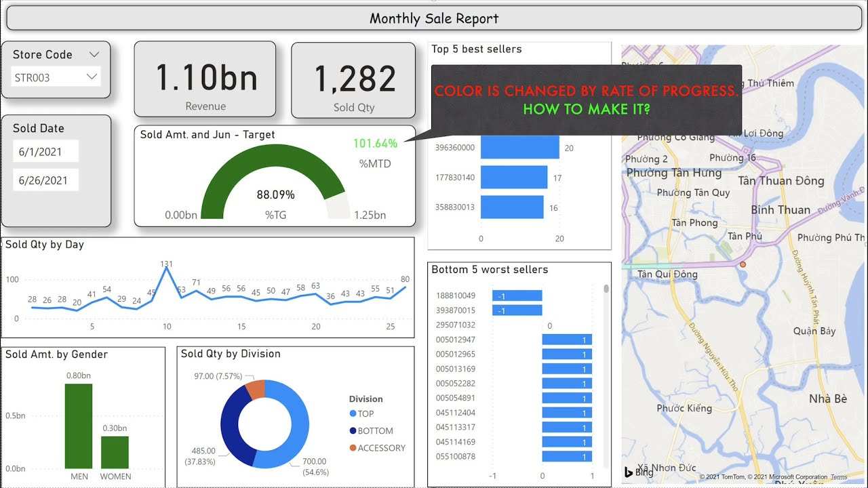Click product code 295071032
The width and height of the screenshot is (868, 488).
coord(455,325)
